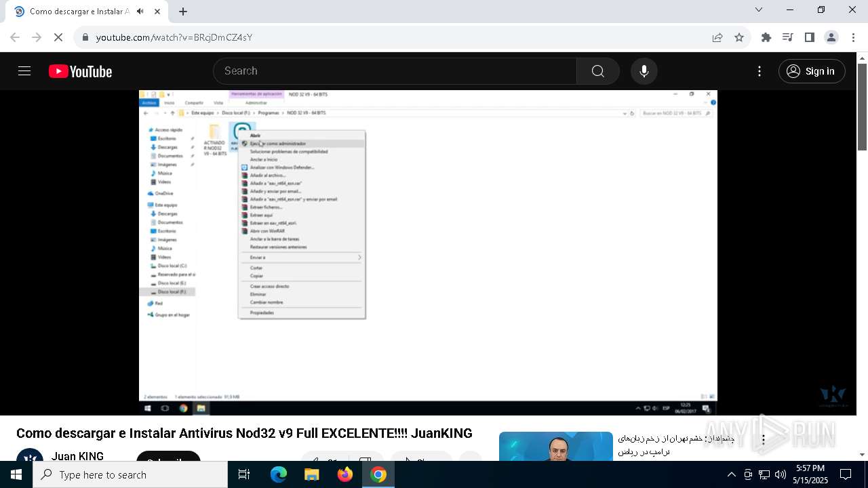This screenshot has height=488, width=868.
Task: Open the recommended video's Persian title
Action: [677, 445]
